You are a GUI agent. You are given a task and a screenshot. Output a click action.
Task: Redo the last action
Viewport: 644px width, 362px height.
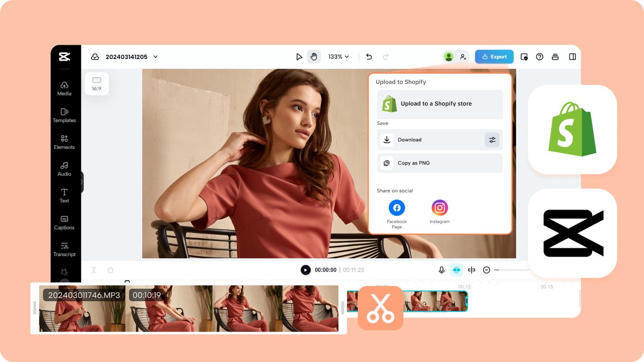coord(386,57)
